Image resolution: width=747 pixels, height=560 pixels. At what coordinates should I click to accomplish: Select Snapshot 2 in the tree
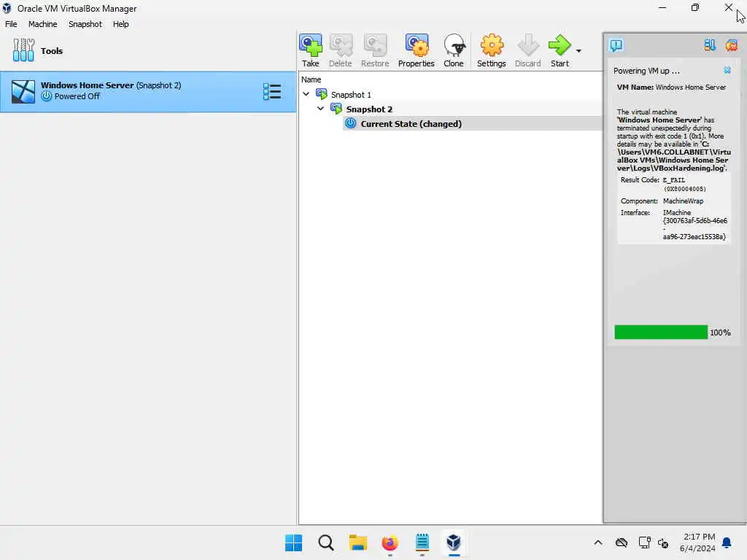tap(369, 109)
